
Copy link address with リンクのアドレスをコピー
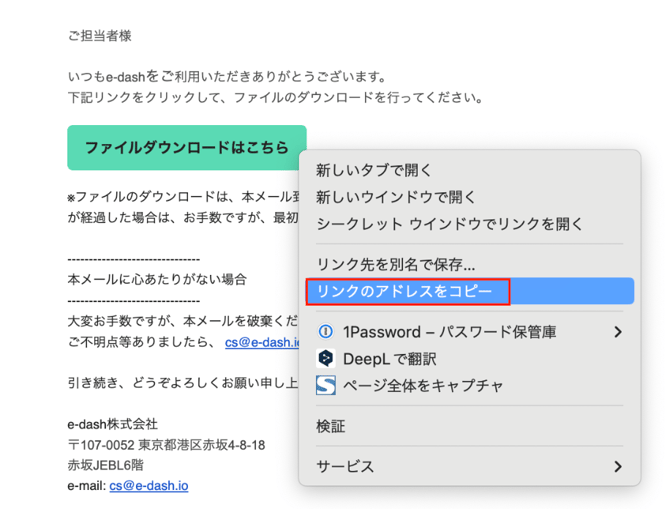point(405,291)
